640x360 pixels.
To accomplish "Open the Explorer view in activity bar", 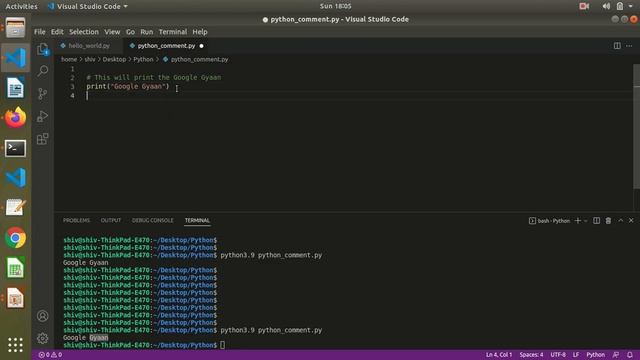I will [x=43, y=49].
